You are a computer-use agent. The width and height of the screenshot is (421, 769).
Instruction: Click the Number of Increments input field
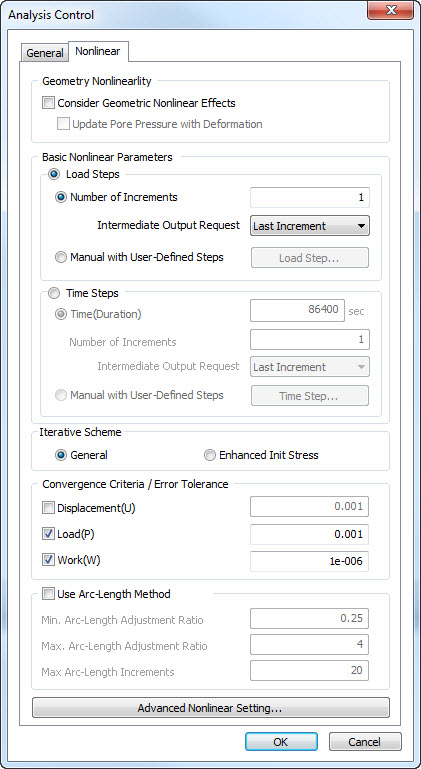pos(310,198)
